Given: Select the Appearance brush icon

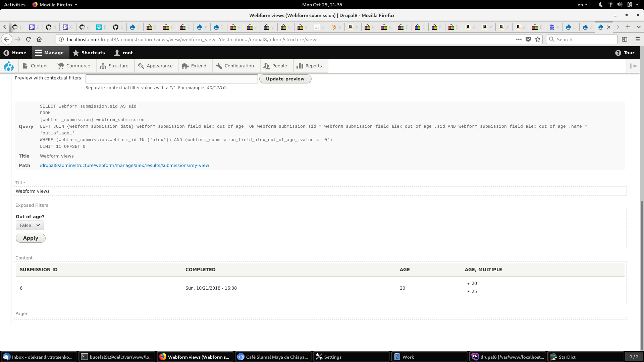Looking at the screenshot, I should coord(141,66).
